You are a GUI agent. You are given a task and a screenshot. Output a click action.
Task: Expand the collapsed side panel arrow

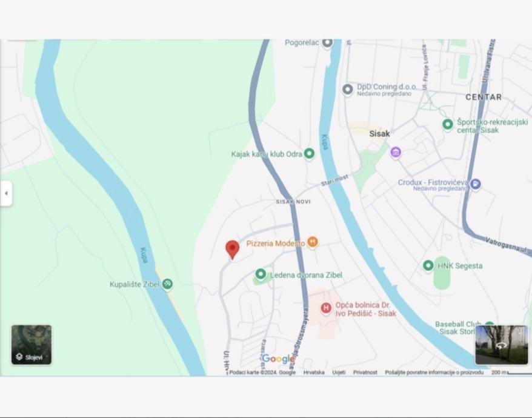[x=6, y=193]
